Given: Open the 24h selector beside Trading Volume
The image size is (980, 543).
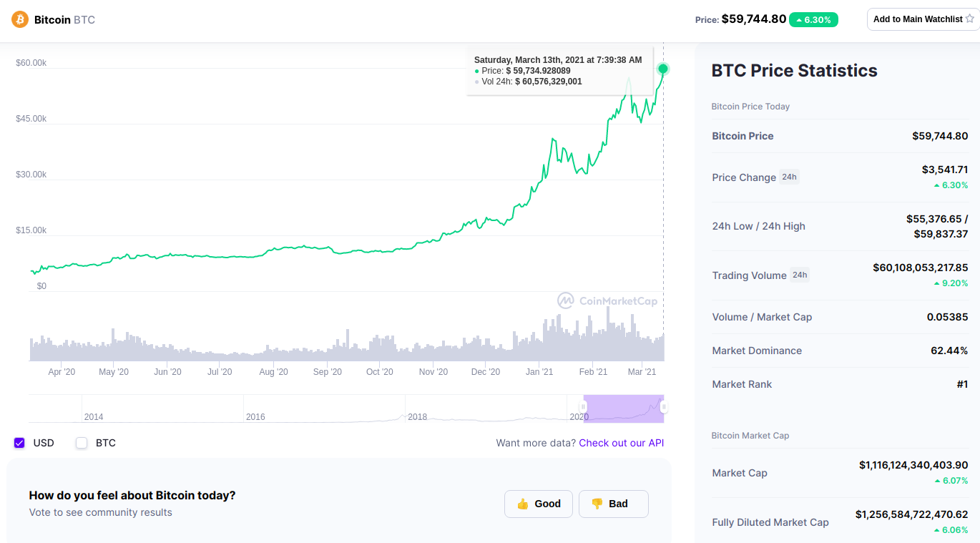Looking at the screenshot, I should [800, 275].
